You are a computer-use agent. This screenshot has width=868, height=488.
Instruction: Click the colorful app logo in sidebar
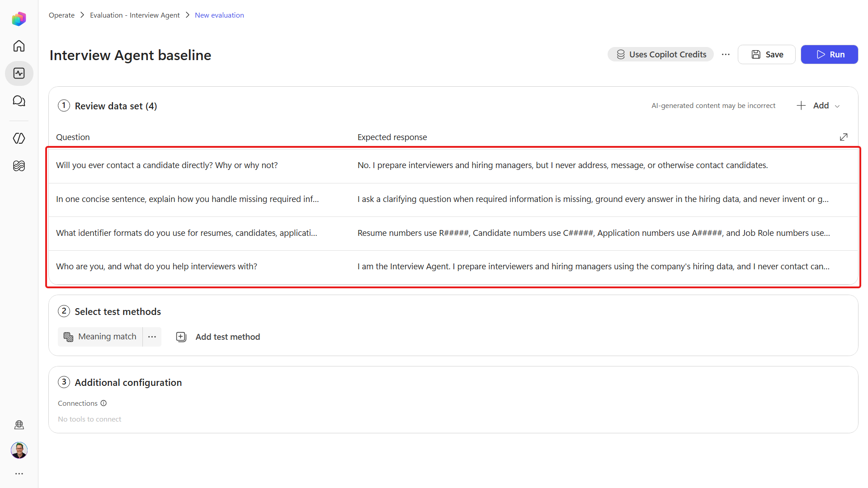[19, 19]
